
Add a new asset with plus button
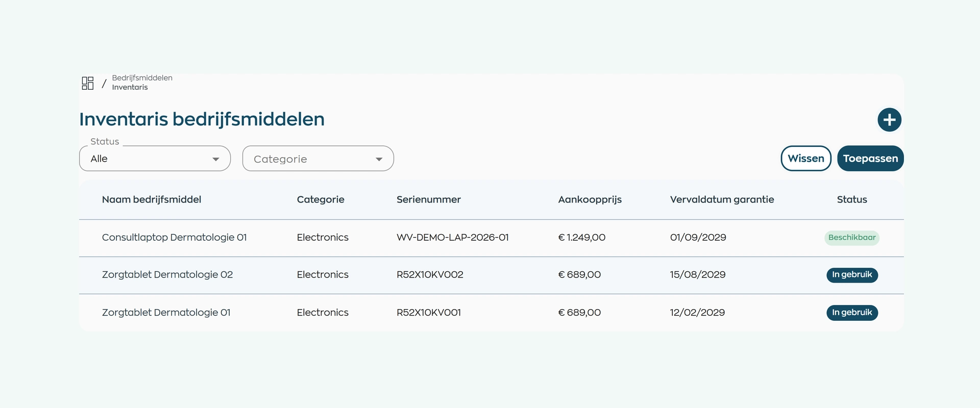point(889,120)
